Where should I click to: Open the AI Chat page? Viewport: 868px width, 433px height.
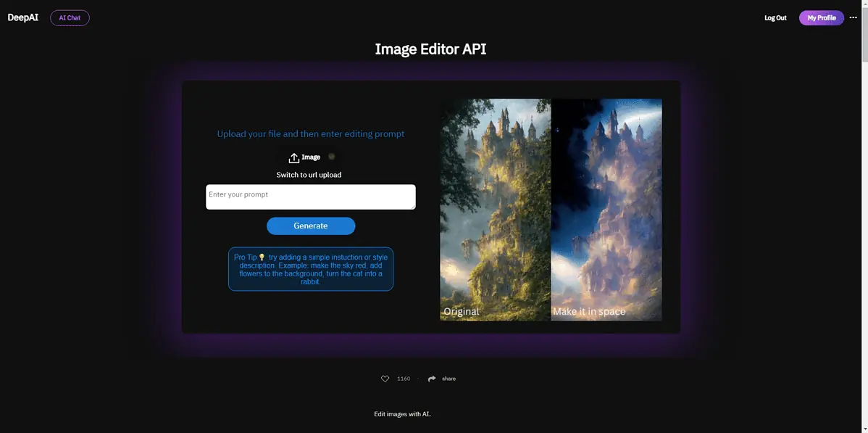[70, 18]
